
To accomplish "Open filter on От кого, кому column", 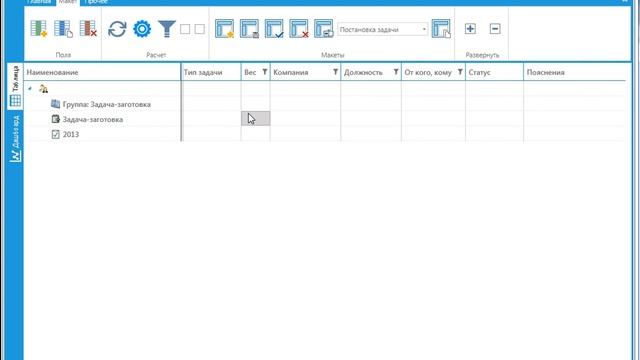I will tap(460, 72).
